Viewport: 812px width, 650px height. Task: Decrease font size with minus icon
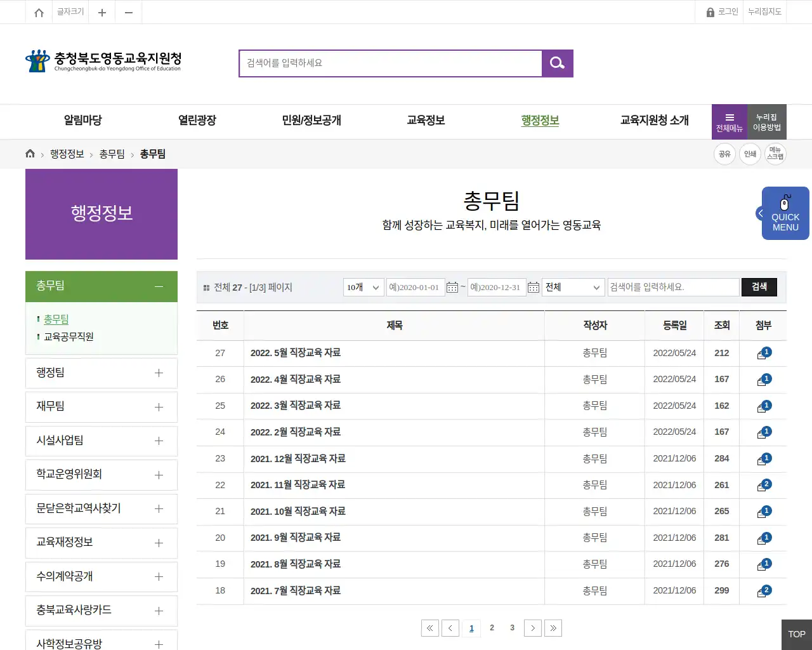pos(128,12)
